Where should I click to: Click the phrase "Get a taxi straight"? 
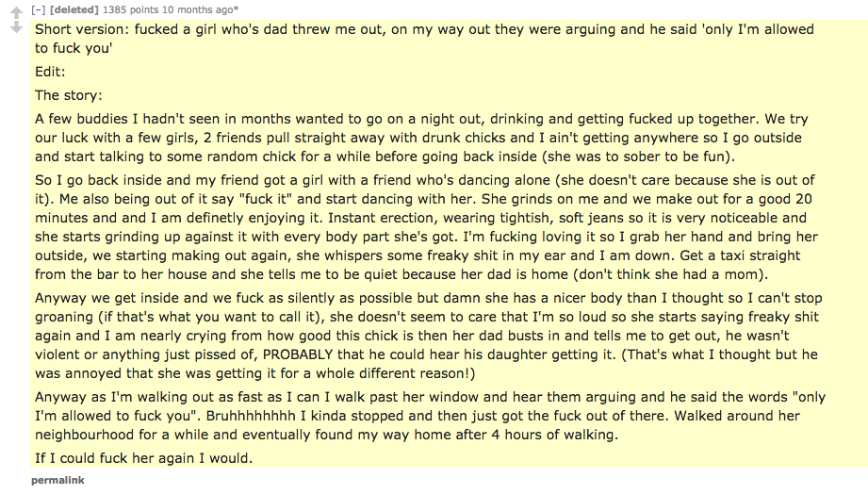(x=740, y=255)
